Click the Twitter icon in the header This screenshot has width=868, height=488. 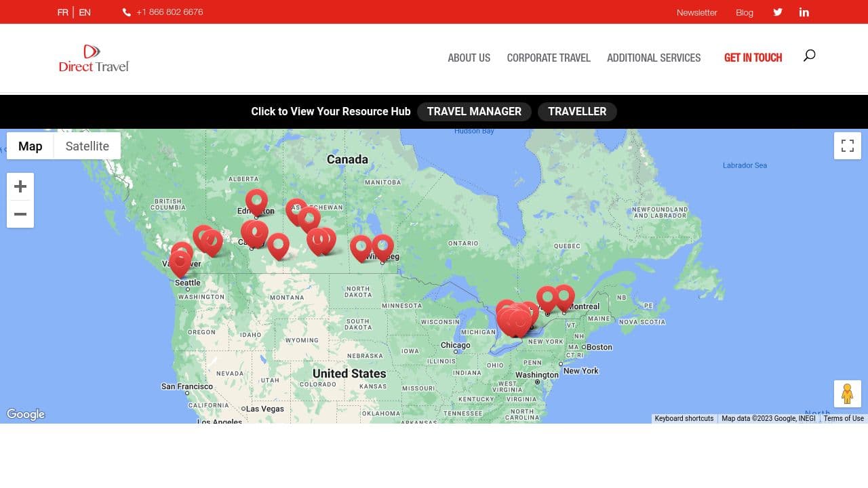click(x=777, y=12)
